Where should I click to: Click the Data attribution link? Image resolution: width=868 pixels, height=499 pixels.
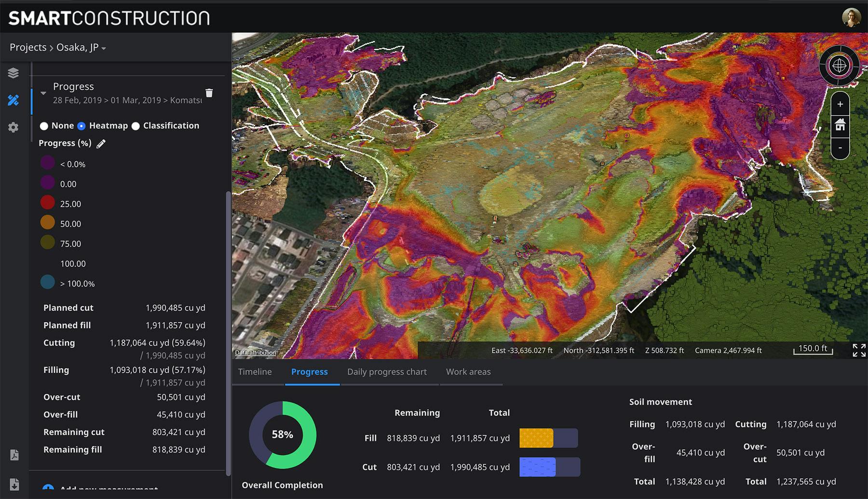click(x=255, y=353)
